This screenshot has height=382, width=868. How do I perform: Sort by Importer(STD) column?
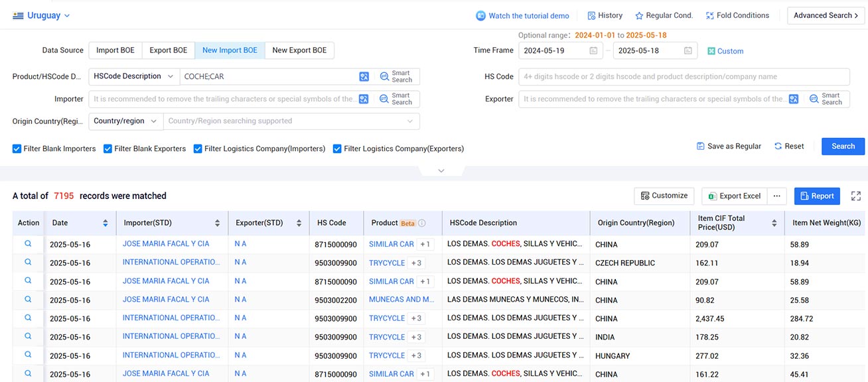(x=218, y=223)
